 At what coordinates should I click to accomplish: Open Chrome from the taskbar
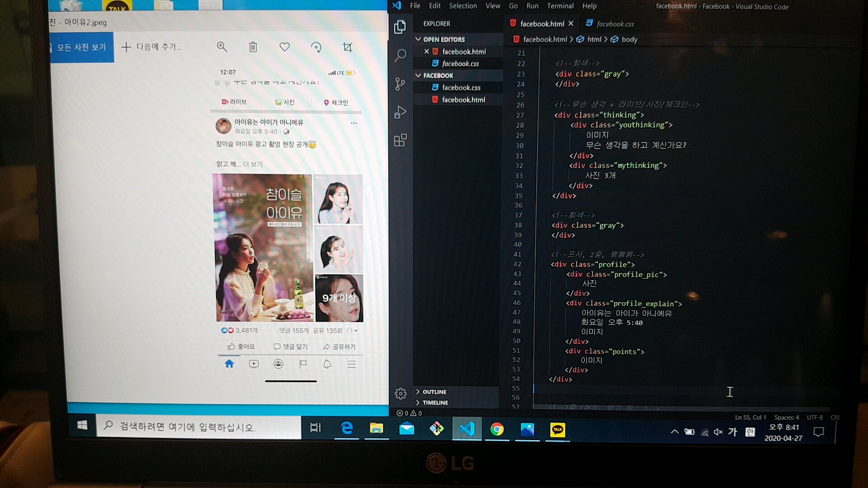click(497, 429)
